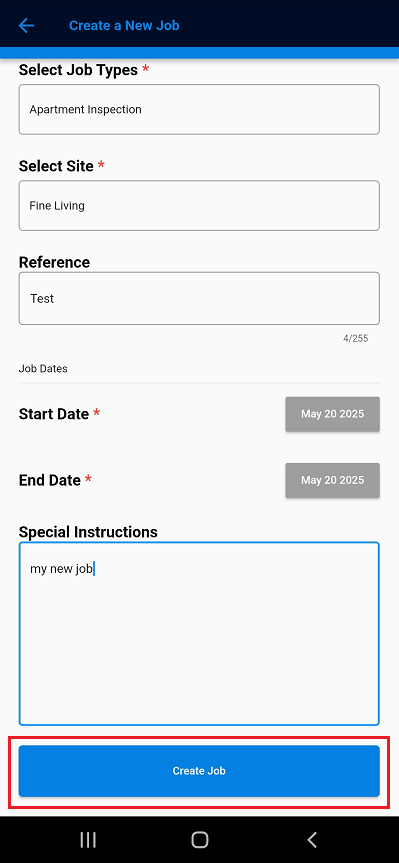The image size is (399, 863).
Task: Click the Reference field containing Test
Action: (199, 298)
